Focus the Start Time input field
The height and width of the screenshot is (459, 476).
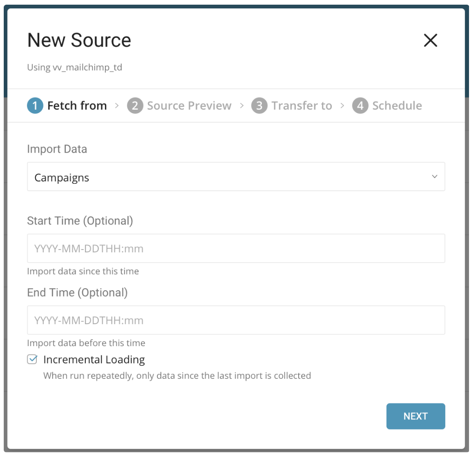236,249
